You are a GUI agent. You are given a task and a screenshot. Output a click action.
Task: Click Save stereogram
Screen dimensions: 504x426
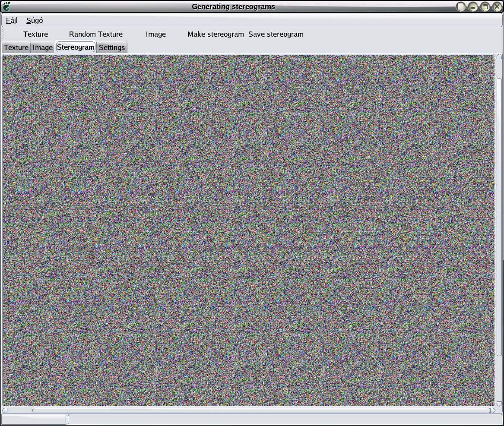coord(276,34)
